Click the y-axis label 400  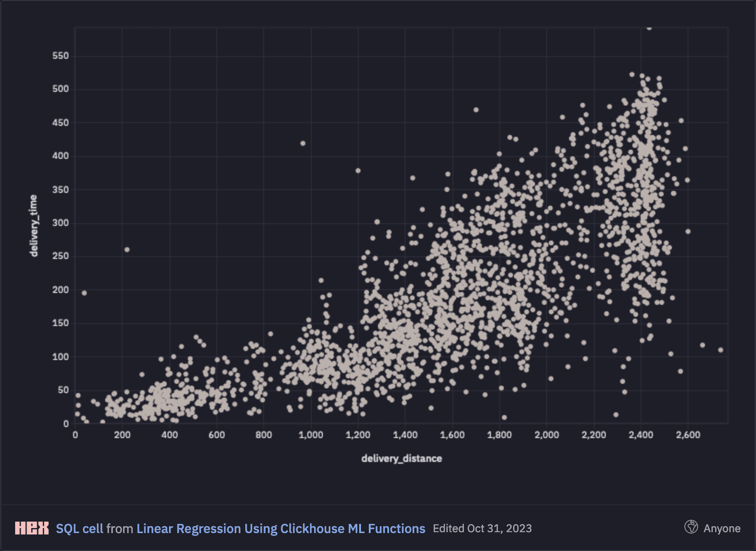click(61, 156)
